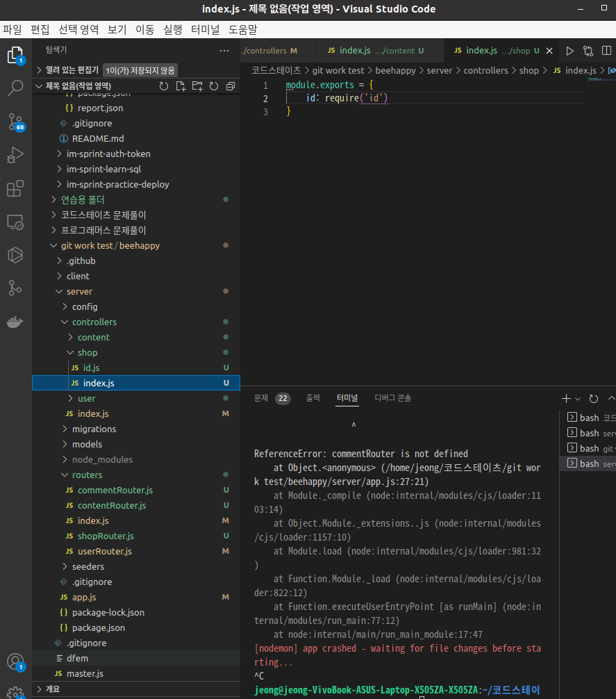Select the bash 코드 terminal entry
616x699 pixels.
point(588,418)
